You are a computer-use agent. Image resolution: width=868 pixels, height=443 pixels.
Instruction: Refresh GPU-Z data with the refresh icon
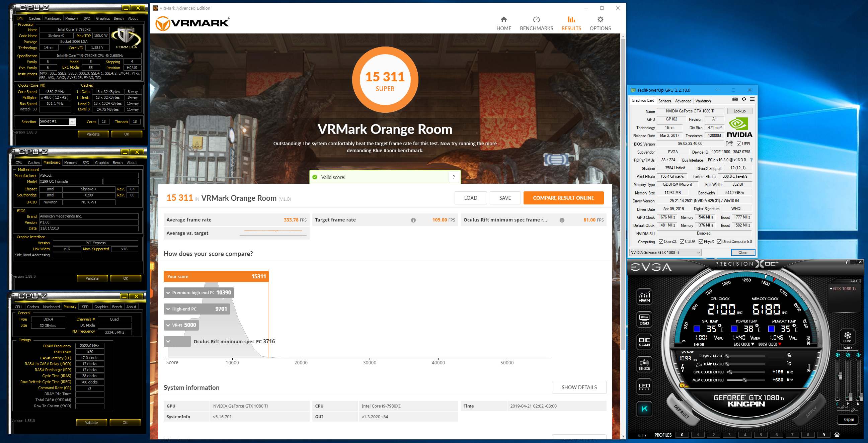pos(744,99)
